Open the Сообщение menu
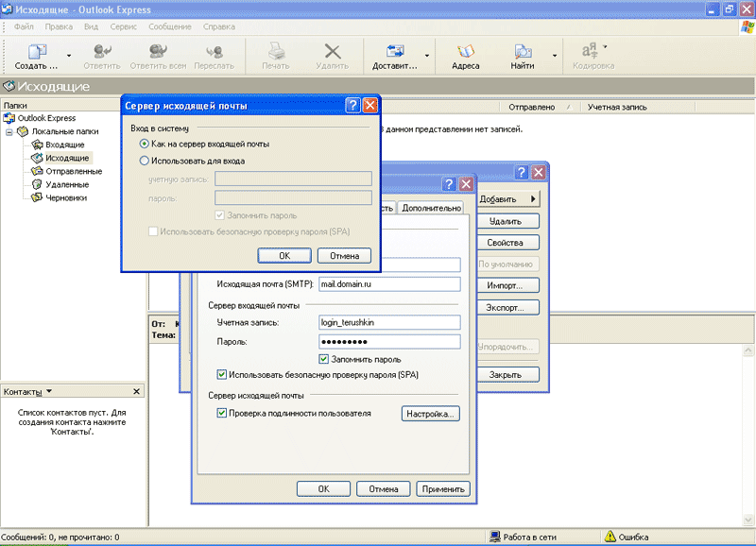Viewport: 756px width, 546px height. pyautogui.click(x=170, y=27)
